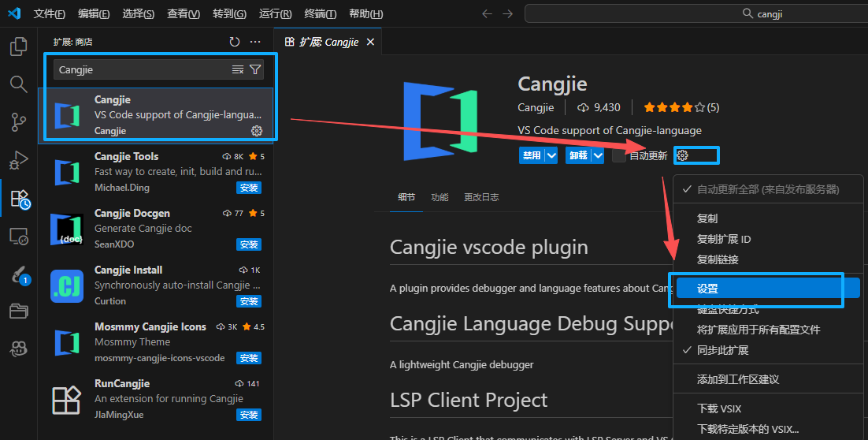Open the folder-shaped project icon in activity bar
Screen dimensions: 868x440
pyautogui.click(x=18, y=311)
